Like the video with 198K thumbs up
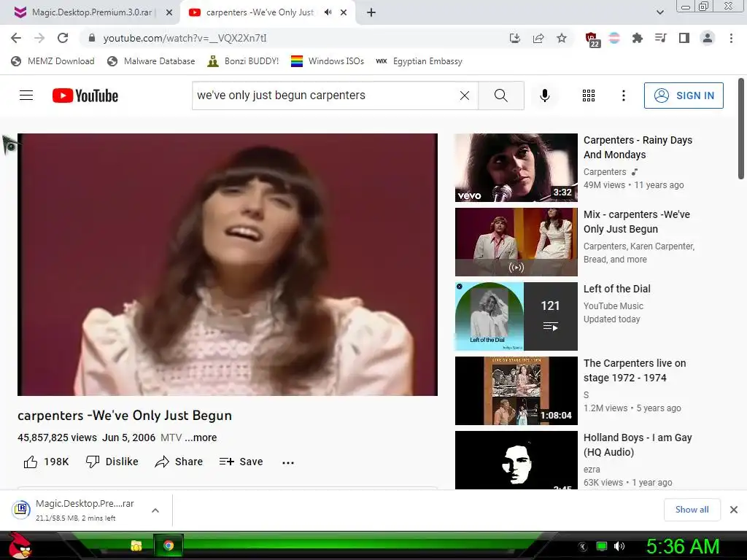This screenshot has height=560, width=747. click(x=46, y=462)
